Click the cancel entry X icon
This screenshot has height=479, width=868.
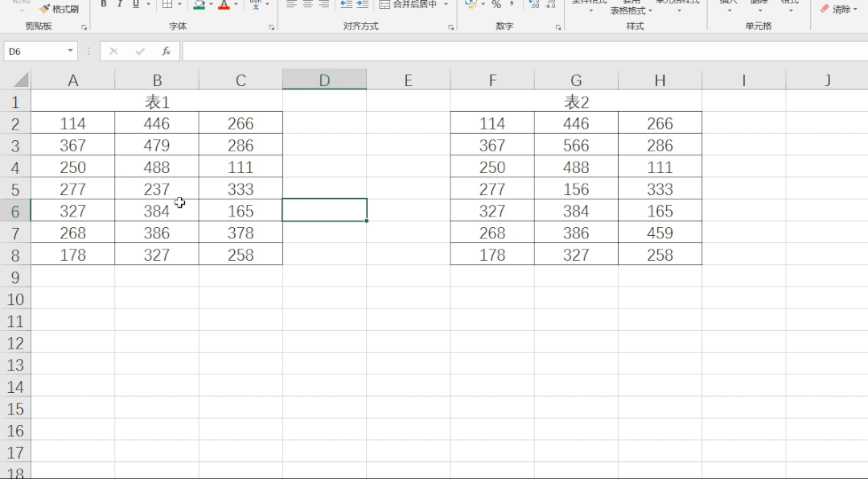click(x=113, y=51)
